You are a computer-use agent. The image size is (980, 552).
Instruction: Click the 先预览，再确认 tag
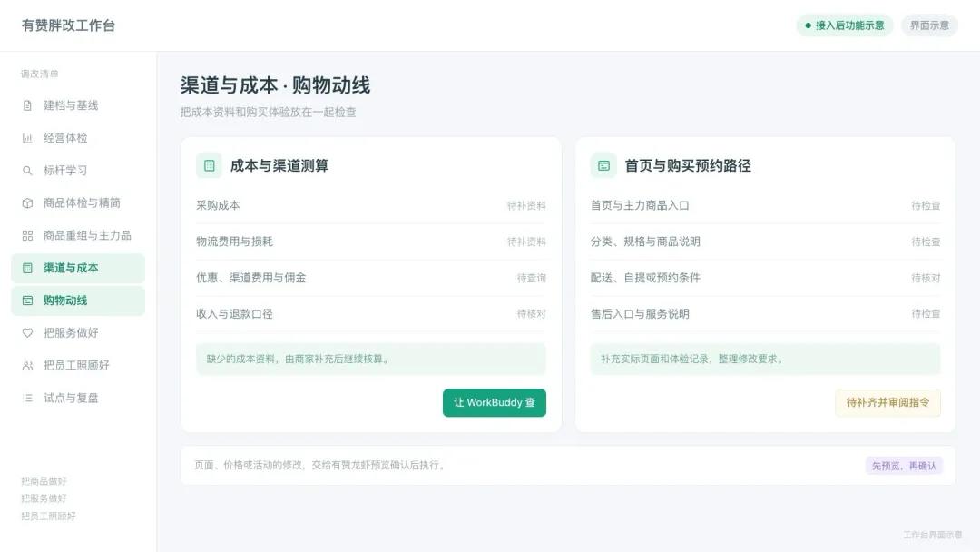click(905, 466)
